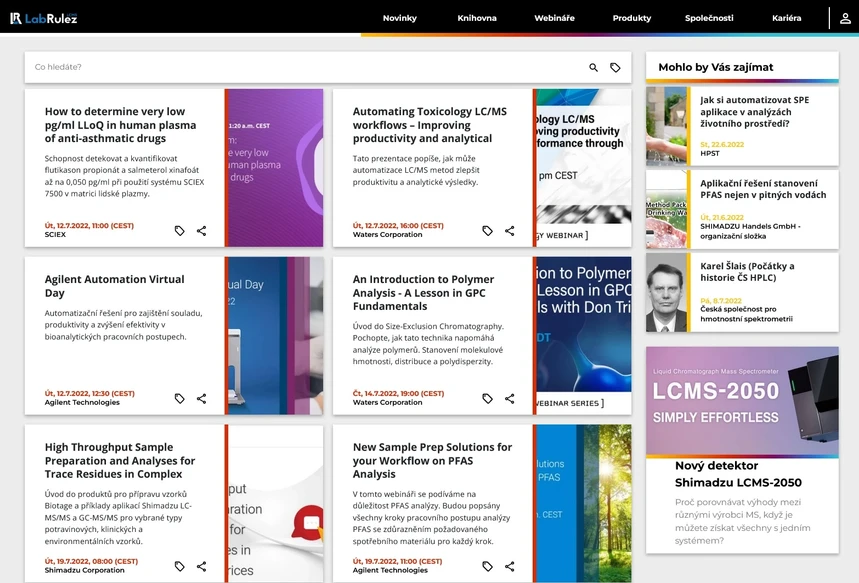Share the New Sample Prep Solutions PFAS card
Viewport: 859px width, 583px height.
509,566
